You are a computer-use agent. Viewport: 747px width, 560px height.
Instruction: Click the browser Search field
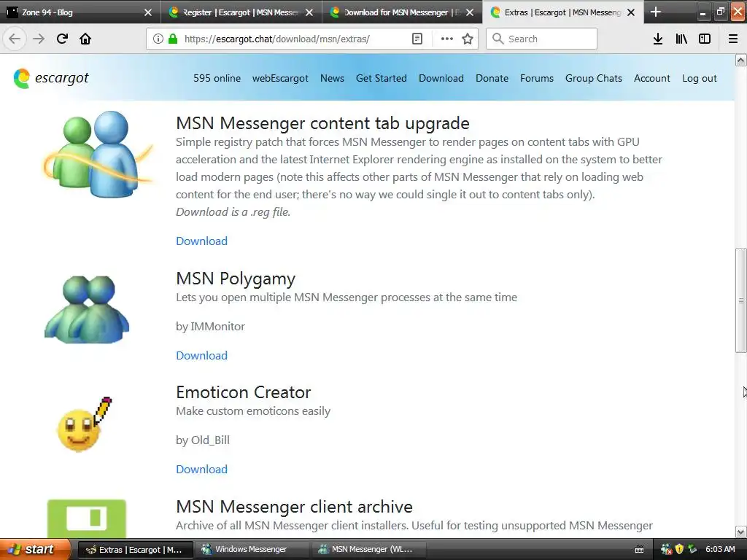(x=542, y=39)
